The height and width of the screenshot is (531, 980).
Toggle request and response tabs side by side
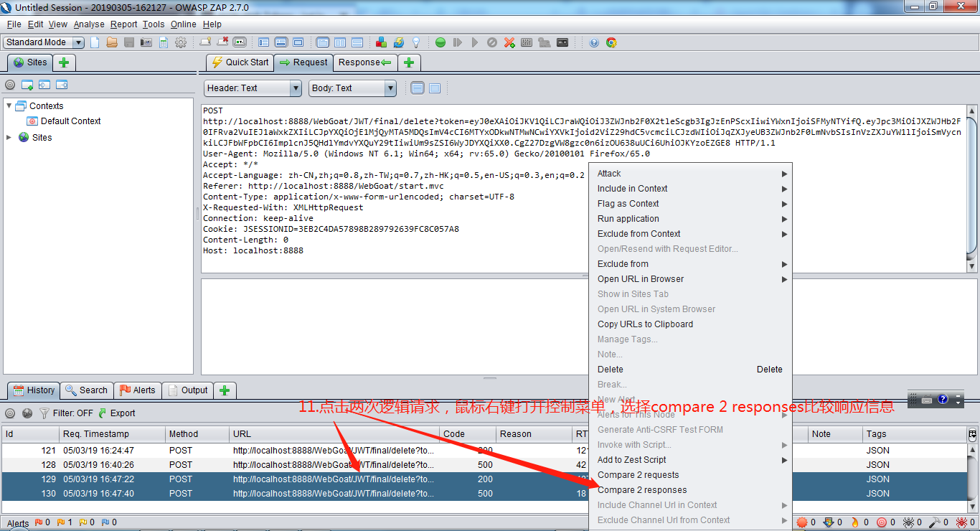[x=339, y=42]
